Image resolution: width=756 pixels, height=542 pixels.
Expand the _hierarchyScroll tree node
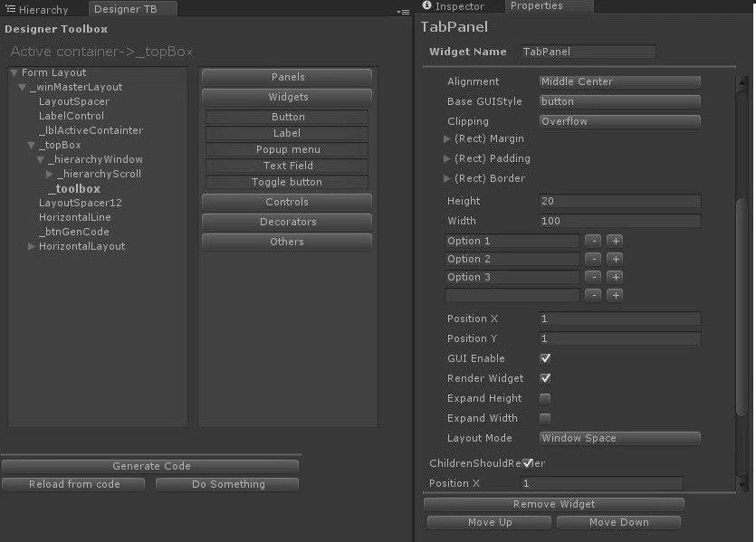[49, 174]
